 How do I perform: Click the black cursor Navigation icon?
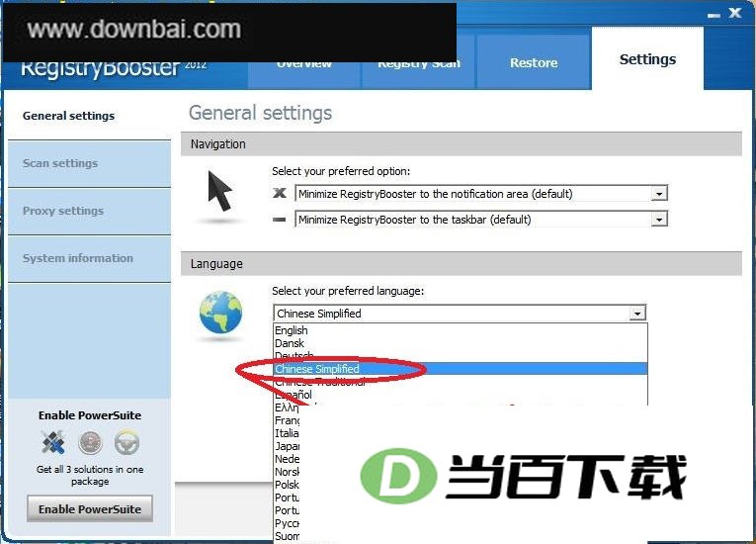click(220, 191)
